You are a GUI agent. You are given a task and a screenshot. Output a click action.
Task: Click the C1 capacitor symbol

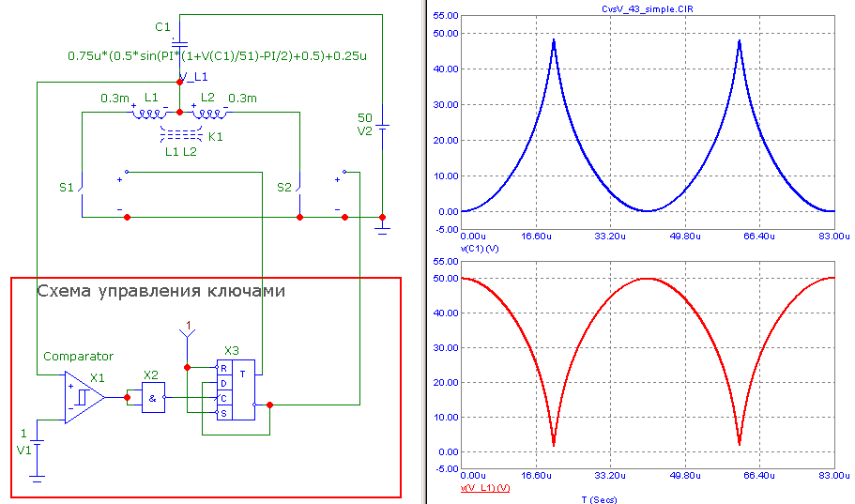[178, 43]
